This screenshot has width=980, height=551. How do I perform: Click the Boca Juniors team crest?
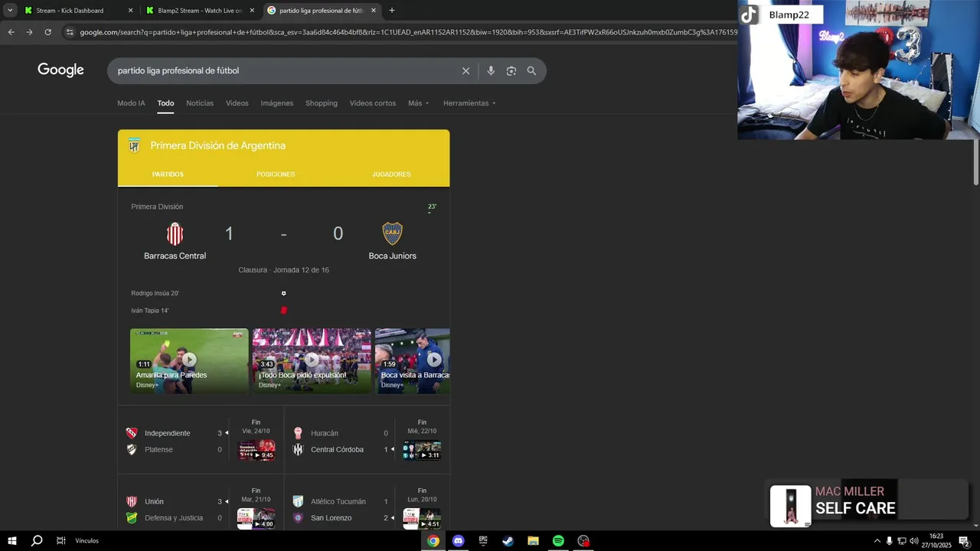(x=392, y=233)
